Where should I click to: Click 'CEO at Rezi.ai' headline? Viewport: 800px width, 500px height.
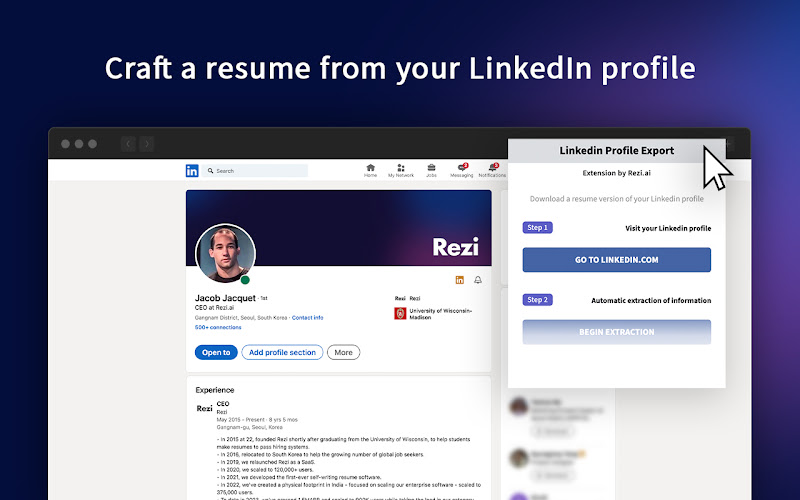point(214,308)
